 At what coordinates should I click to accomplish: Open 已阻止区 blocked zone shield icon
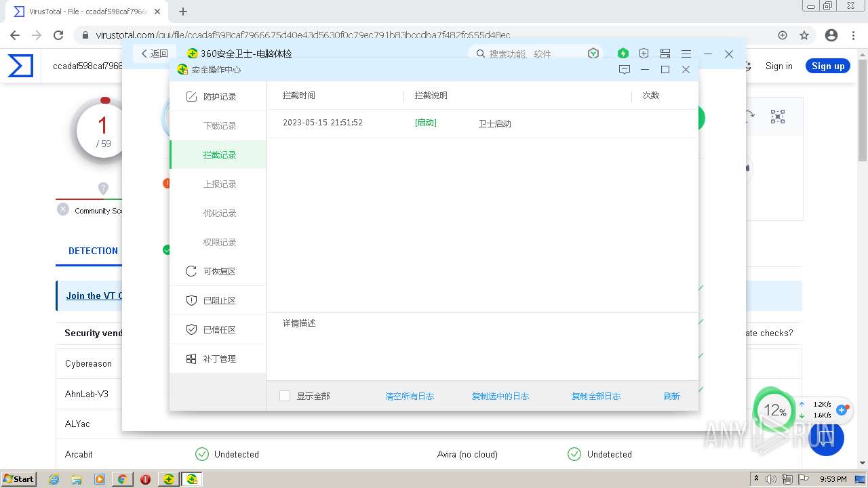(191, 300)
